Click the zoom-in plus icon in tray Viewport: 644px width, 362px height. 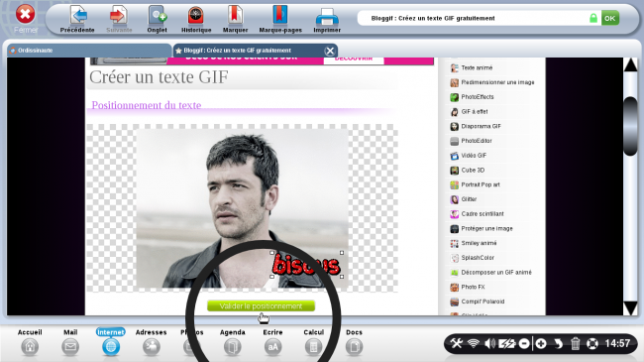point(541,343)
